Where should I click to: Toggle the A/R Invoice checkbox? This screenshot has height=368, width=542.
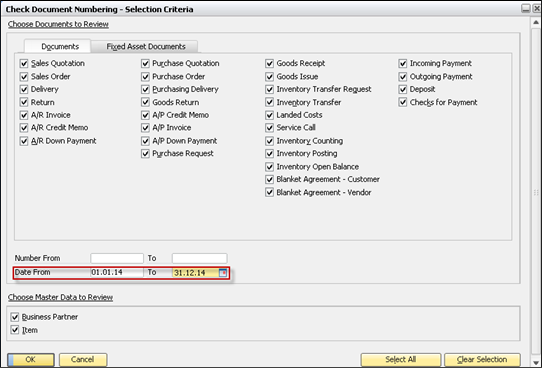[x=24, y=115]
